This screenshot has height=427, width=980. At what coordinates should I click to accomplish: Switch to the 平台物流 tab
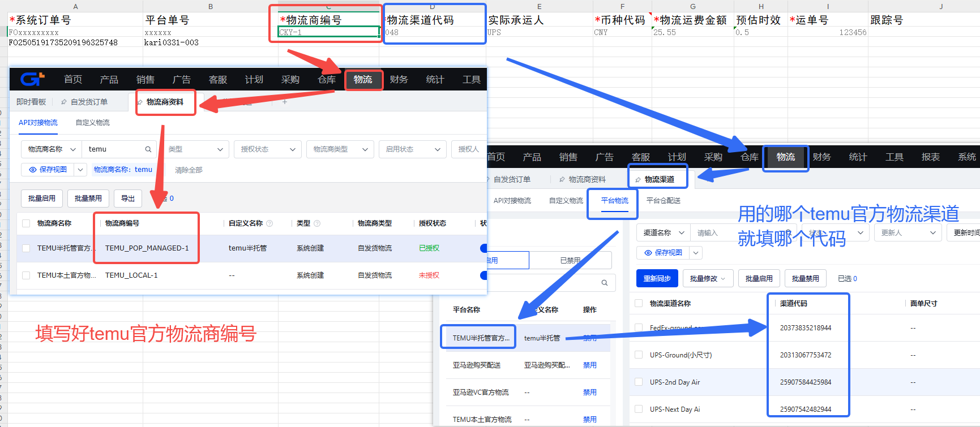pyautogui.click(x=615, y=201)
